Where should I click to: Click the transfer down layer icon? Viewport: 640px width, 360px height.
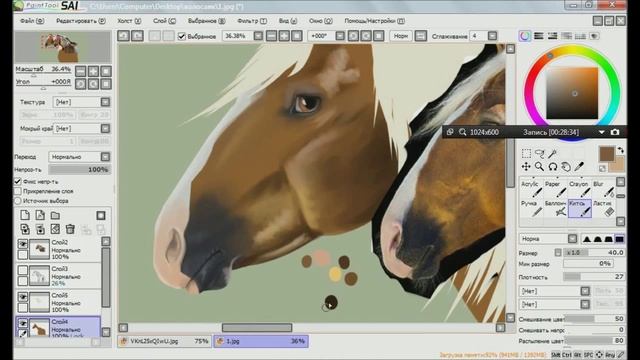click(x=25, y=229)
